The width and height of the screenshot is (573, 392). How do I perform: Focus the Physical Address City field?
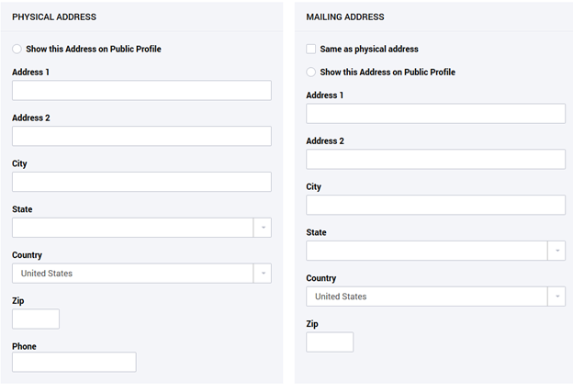pyautogui.click(x=141, y=182)
